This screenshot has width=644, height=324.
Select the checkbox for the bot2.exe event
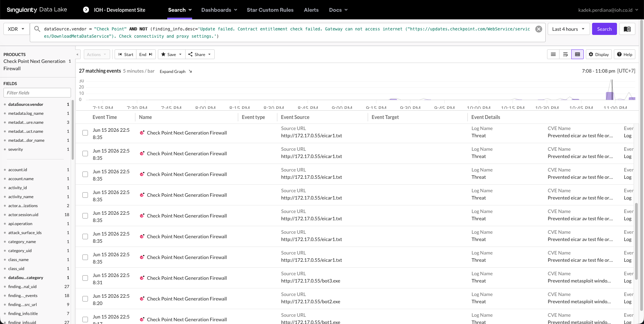point(85,299)
